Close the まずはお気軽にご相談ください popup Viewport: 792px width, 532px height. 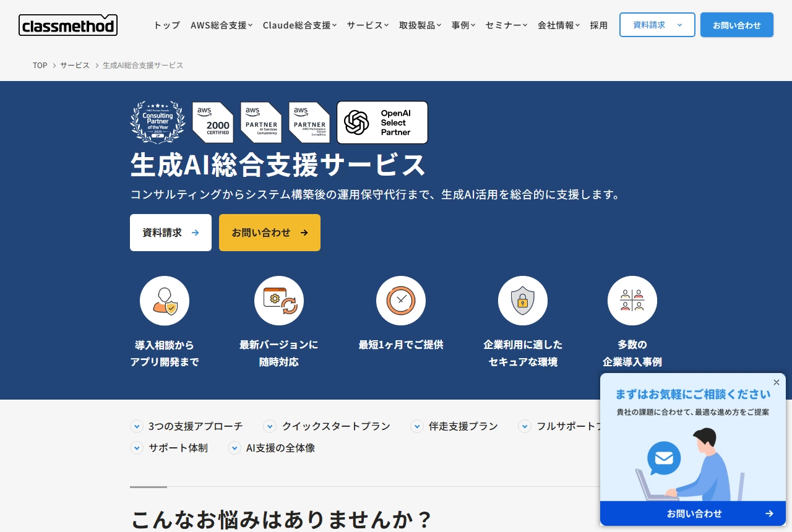click(777, 382)
